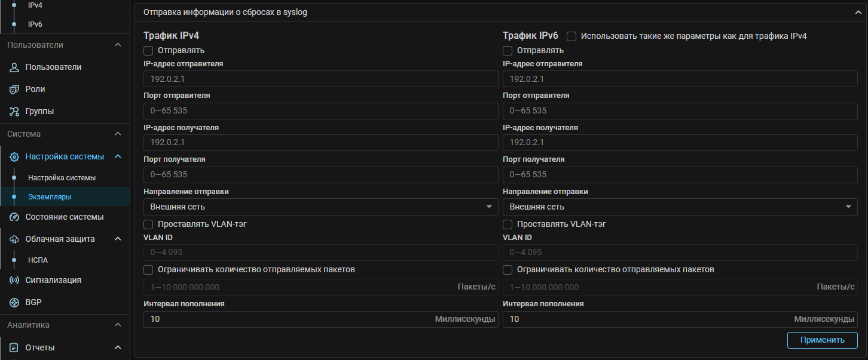The width and height of the screenshot is (868, 360).
Task: Check 'Использовать такие же параметры как для трафика IPv4'
Action: [x=571, y=36]
